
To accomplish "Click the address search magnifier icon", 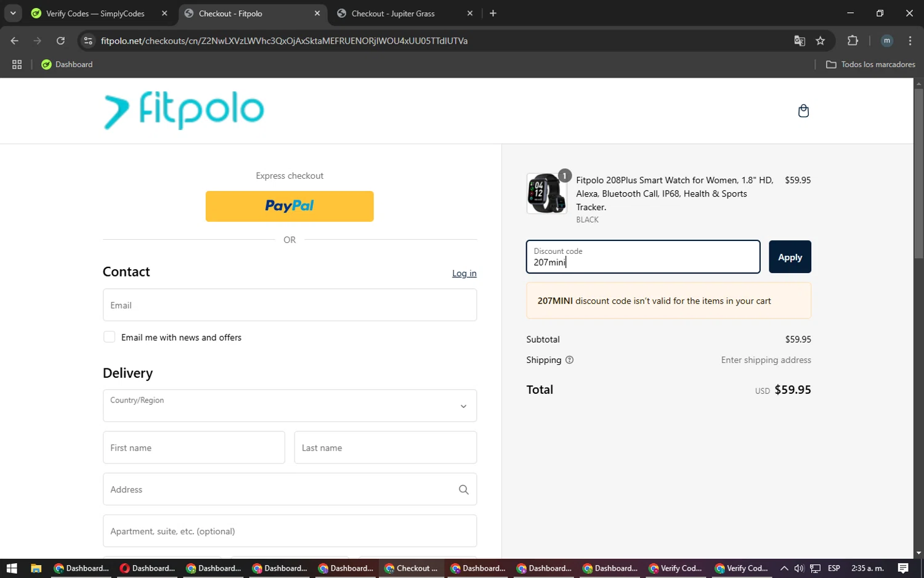I will pyautogui.click(x=463, y=489).
